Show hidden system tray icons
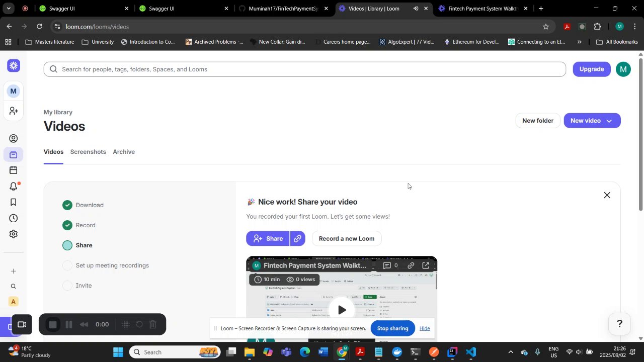Image resolution: width=644 pixels, height=362 pixels. click(511, 352)
